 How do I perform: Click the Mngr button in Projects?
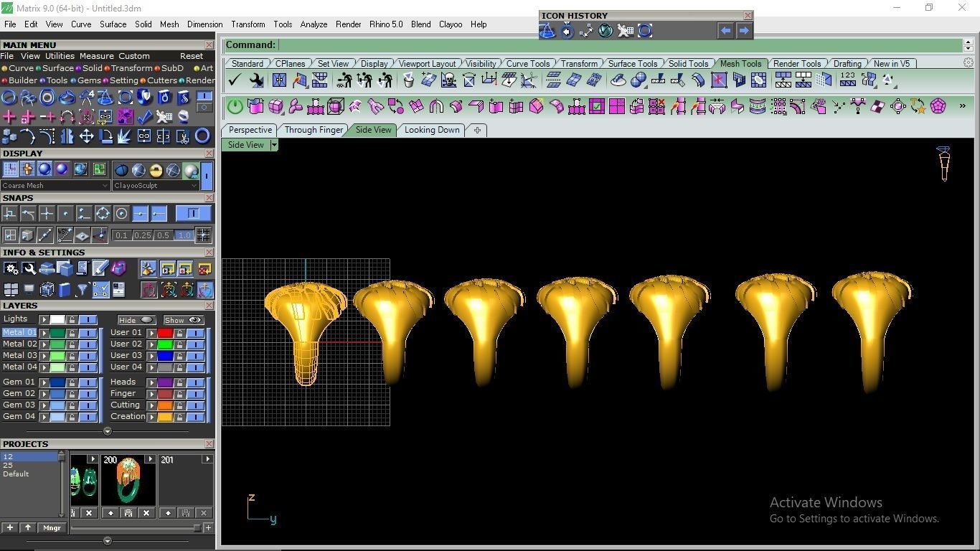click(52, 528)
